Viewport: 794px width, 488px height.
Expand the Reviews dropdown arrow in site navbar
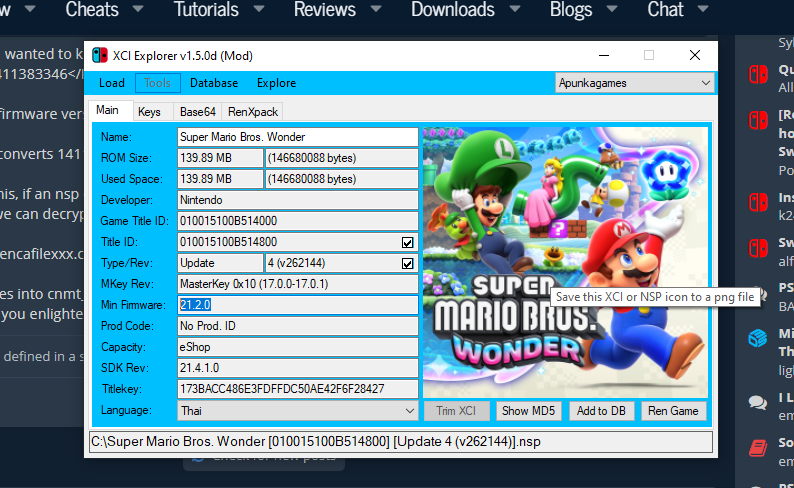click(376, 9)
